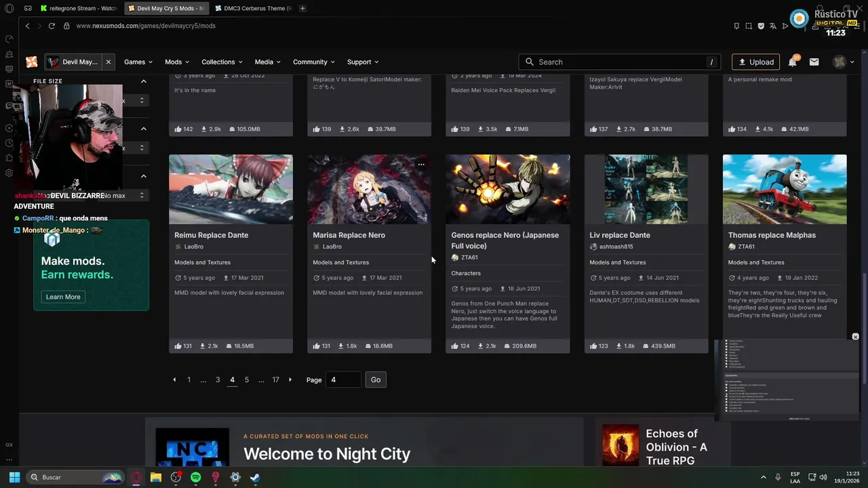Click the Upload button

click(755, 62)
